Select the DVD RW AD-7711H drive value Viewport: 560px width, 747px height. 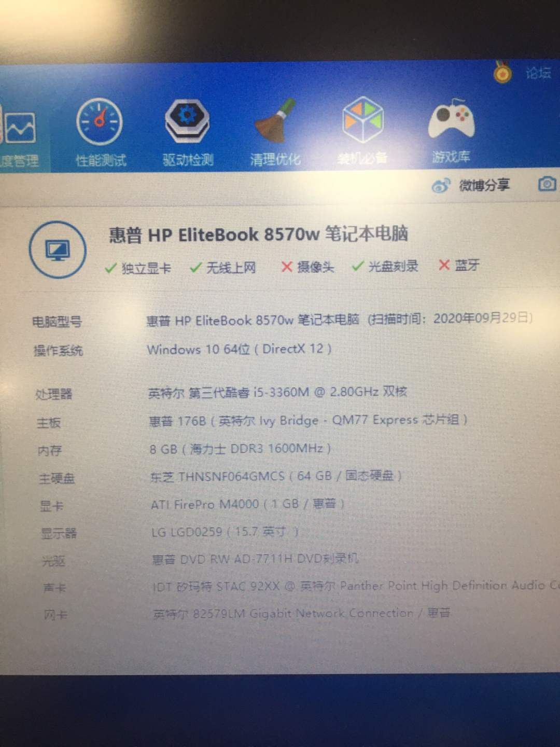coord(255,559)
